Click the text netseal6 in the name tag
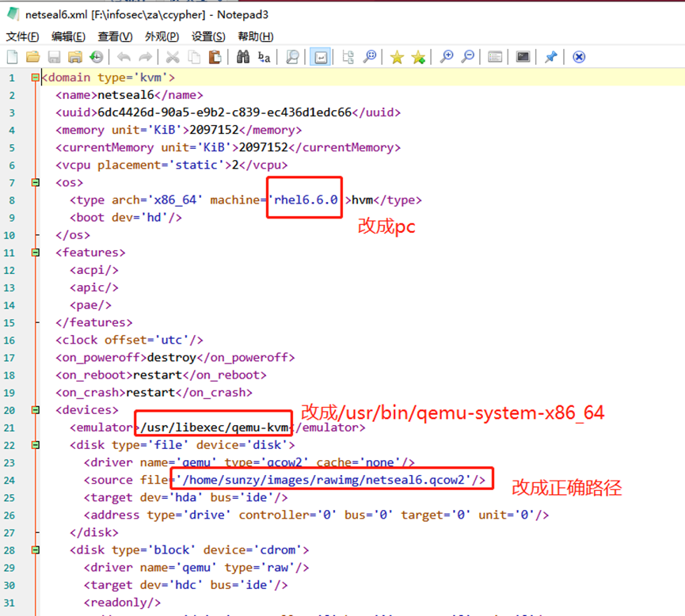Screen dimensions: 685x616 tap(126, 95)
